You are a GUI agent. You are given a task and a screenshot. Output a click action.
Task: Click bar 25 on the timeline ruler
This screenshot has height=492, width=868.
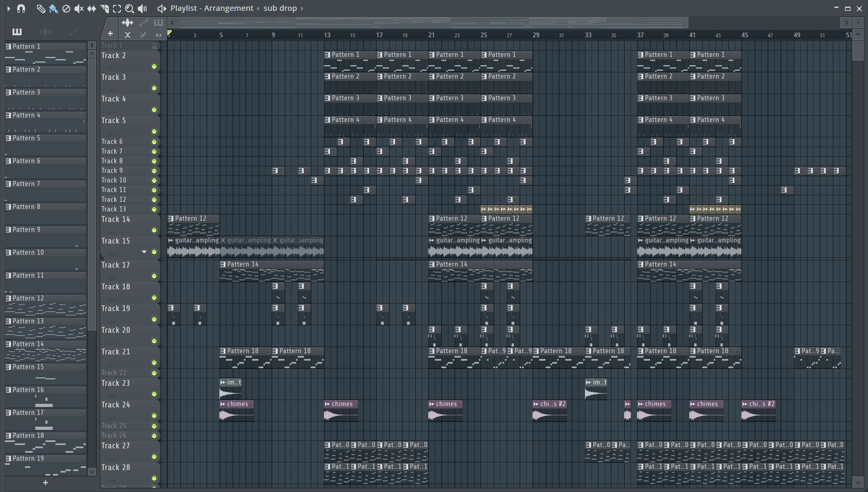[483, 35]
